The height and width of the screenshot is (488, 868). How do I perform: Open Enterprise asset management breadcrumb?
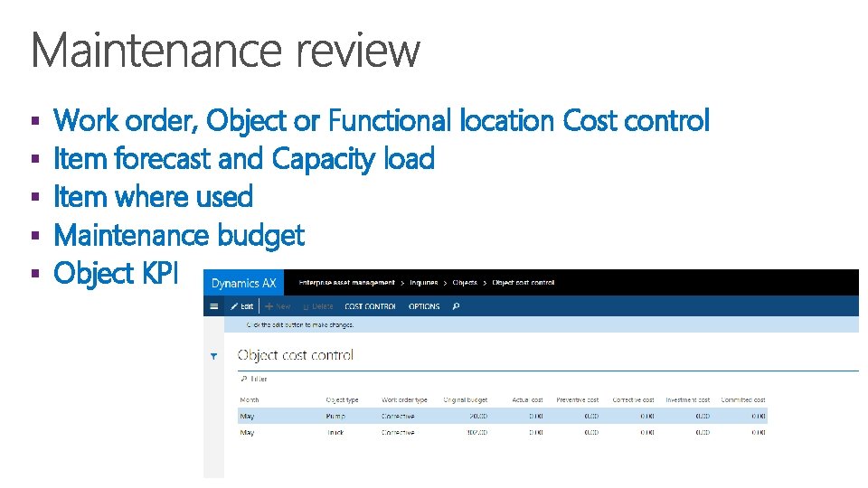coord(346,283)
